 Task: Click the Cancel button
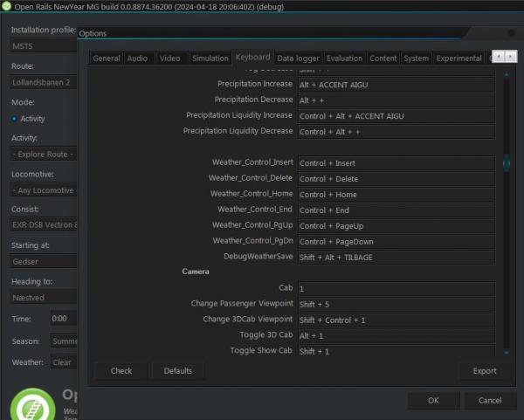490,400
